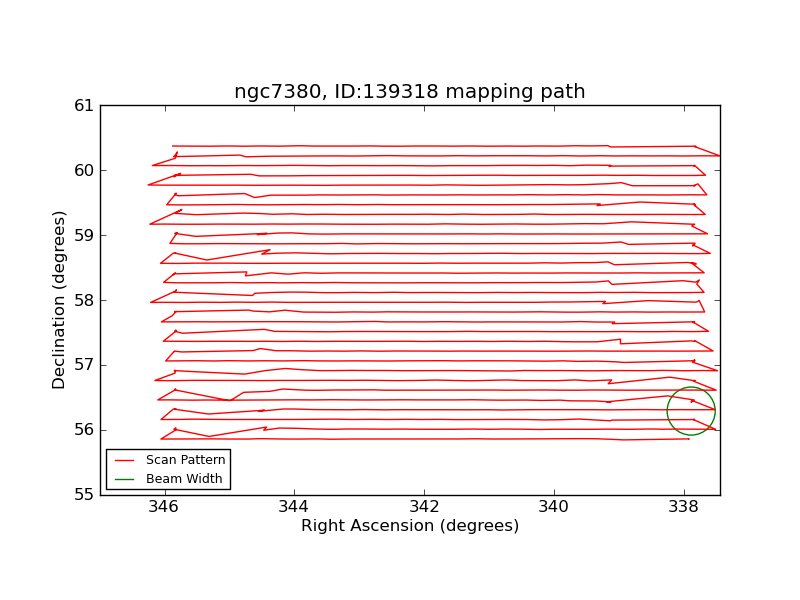Click the 'Right Ascension (degrees)' x-axis label
The height and width of the screenshot is (600, 800).
410,526
